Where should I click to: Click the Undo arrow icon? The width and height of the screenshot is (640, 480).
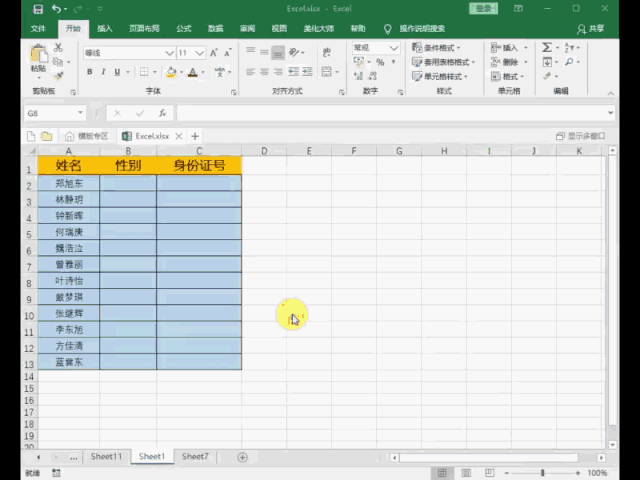56,9
